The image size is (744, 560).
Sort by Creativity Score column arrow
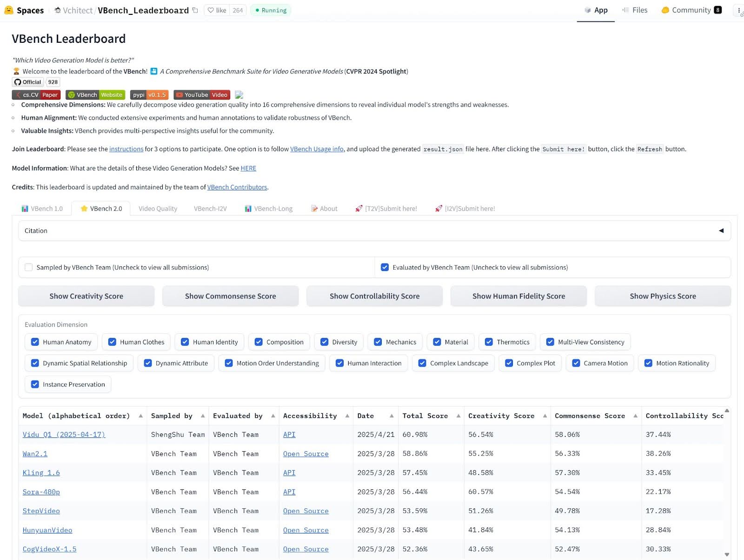545,416
